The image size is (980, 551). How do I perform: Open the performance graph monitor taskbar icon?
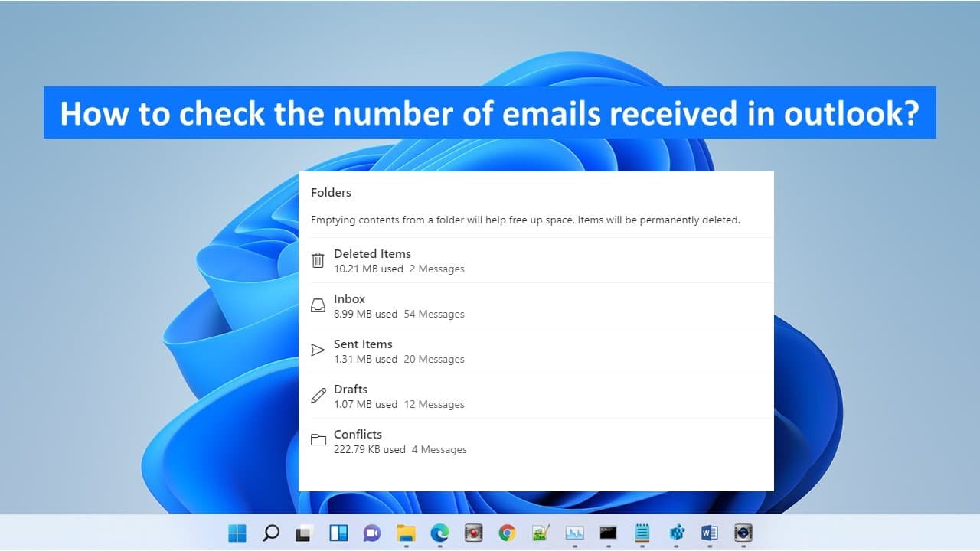click(x=575, y=533)
